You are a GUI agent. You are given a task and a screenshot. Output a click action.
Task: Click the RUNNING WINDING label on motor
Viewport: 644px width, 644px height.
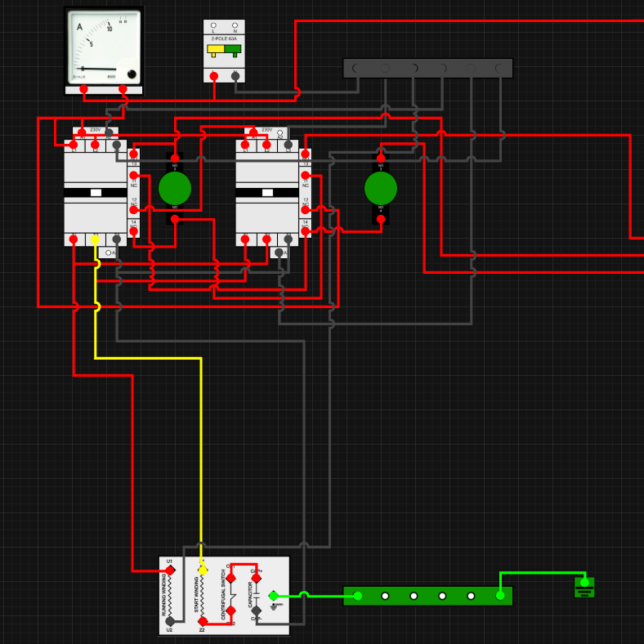(164, 595)
